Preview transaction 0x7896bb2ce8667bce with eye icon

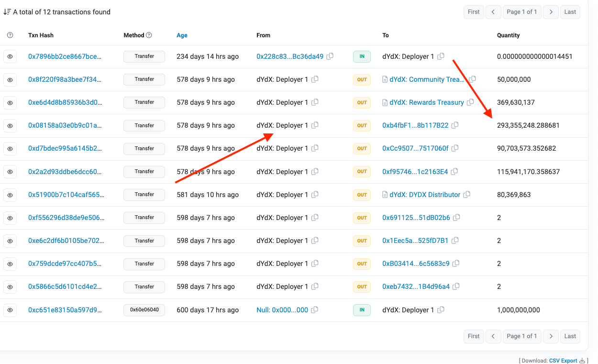click(x=10, y=56)
